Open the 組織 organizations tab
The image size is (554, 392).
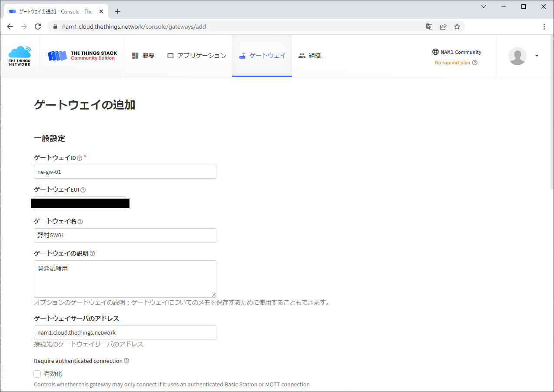(x=309, y=56)
